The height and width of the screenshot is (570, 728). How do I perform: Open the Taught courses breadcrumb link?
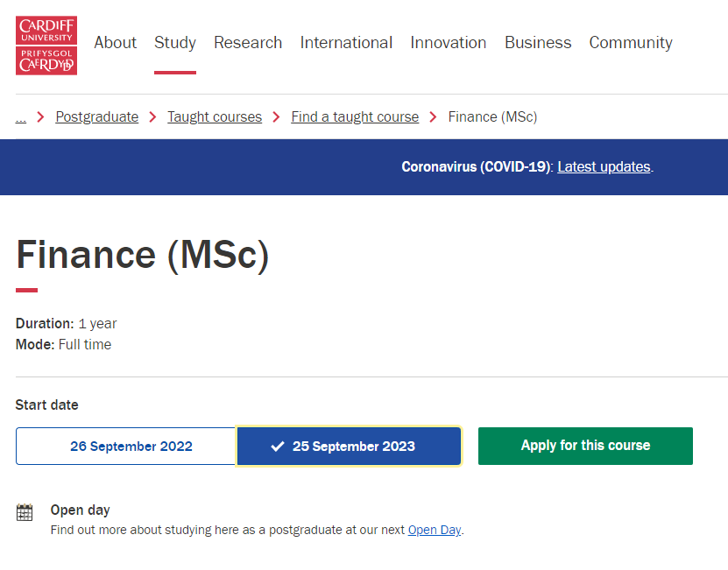(215, 117)
